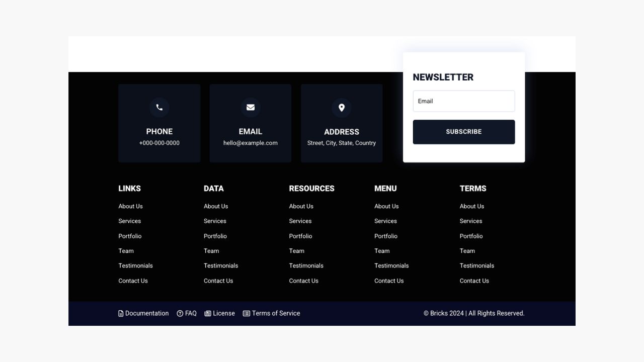
Task: Click the list icon beside Terms of Service
Action: pyautogui.click(x=247, y=314)
